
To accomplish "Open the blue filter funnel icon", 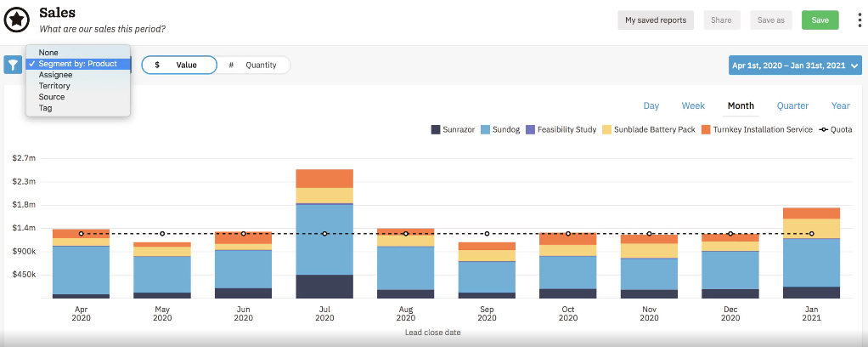I will click(x=13, y=65).
